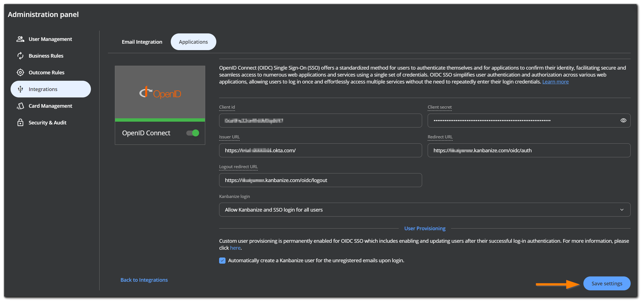The width and height of the screenshot is (644, 304).
Task: Click the Business Rules cycle icon
Action: (20, 56)
